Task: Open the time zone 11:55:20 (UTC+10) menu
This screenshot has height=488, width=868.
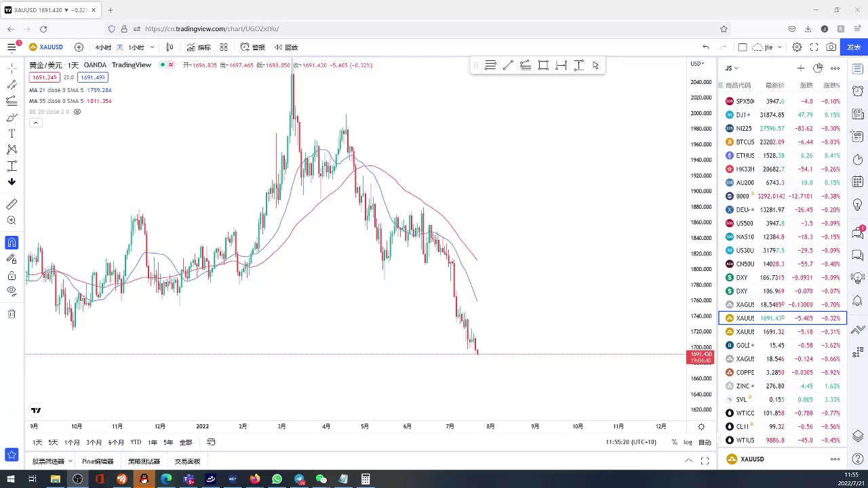Action: 631,443
